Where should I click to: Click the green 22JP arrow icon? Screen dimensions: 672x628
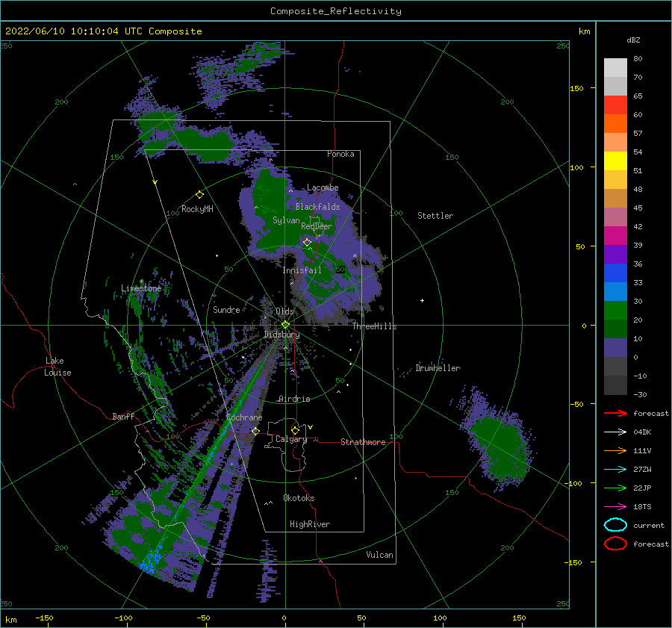615,488
